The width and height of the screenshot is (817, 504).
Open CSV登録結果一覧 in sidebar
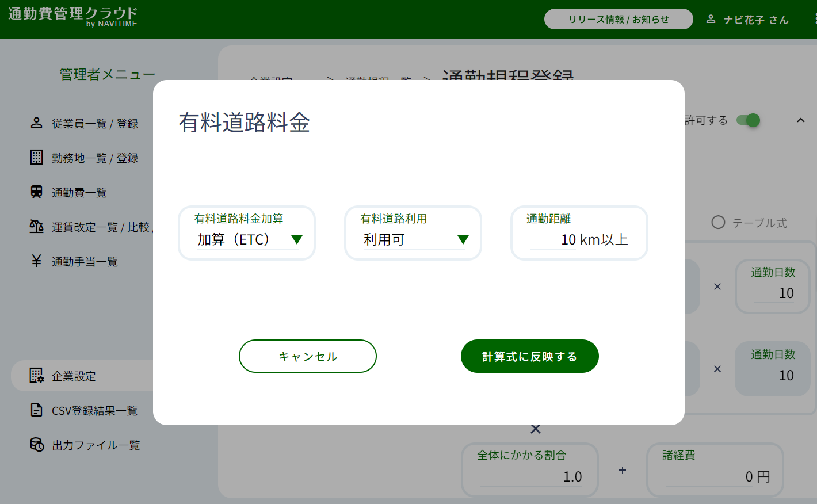[94, 411]
